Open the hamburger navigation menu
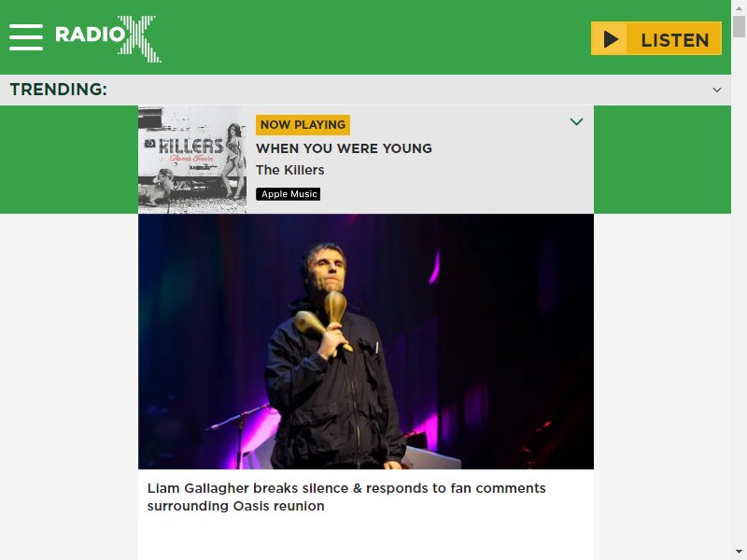Viewport: 747px width, 560px height. pos(26,37)
